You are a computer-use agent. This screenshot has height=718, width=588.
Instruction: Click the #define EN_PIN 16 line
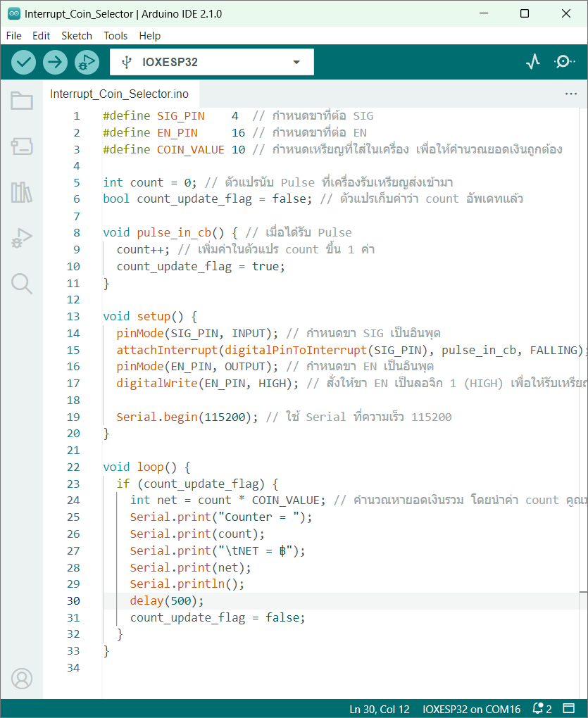[174, 133]
